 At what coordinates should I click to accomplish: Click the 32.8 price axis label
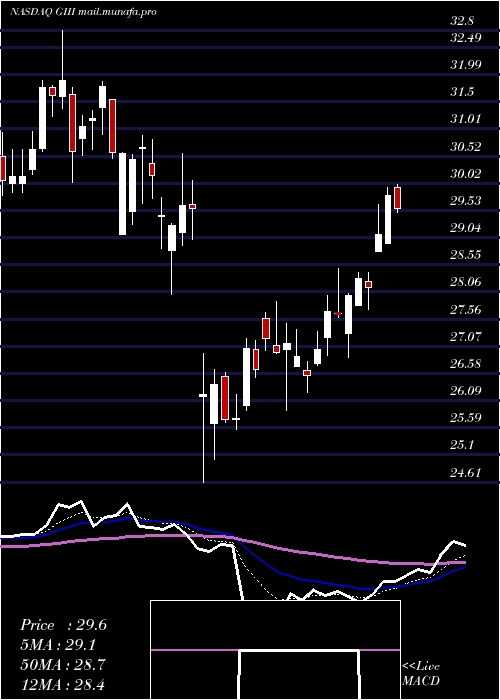pyautogui.click(x=462, y=21)
